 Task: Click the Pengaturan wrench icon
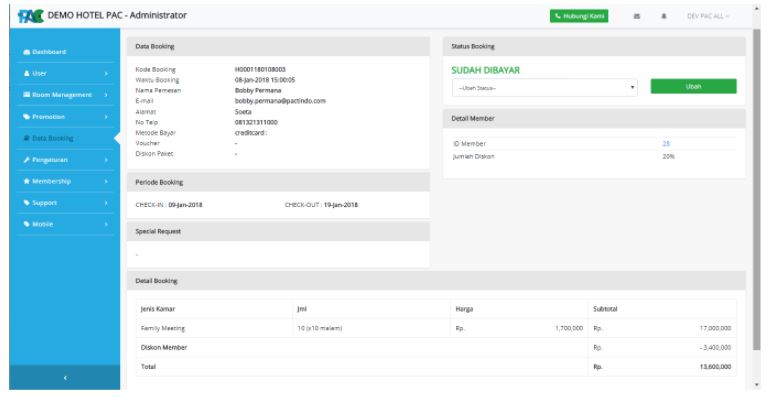pyautogui.click(x=27, y=160)
